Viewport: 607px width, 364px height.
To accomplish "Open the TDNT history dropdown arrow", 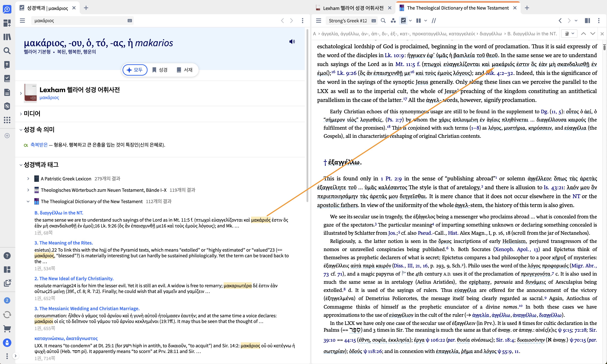I will coord(576,21).
